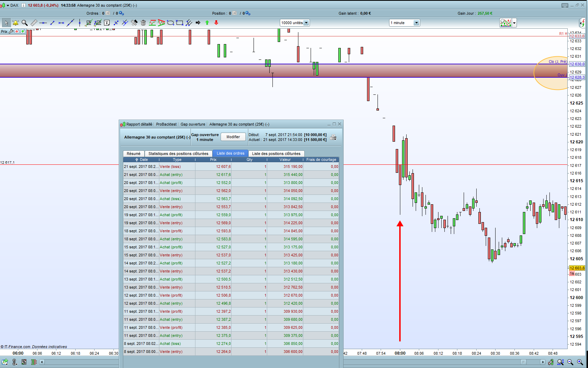The image size is (588, 368).
Task: Switch to the Résumé tab
Action: click(x=133, y=154)
